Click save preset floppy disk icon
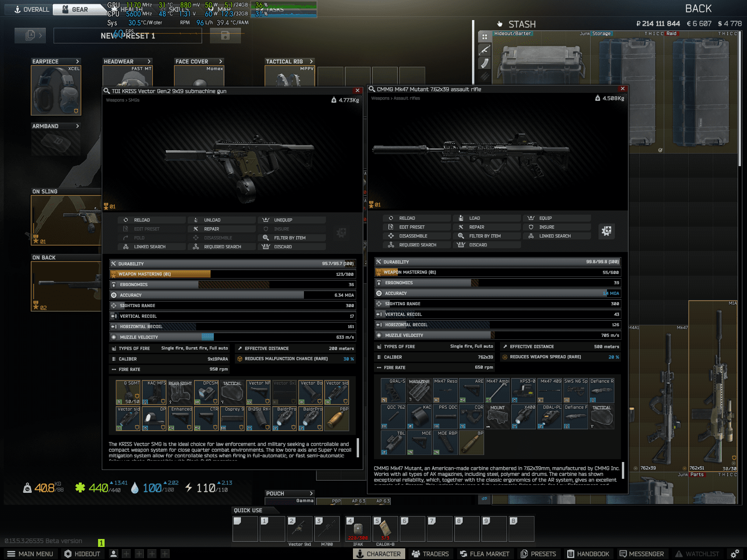747x560 pixels. (225, 35)
